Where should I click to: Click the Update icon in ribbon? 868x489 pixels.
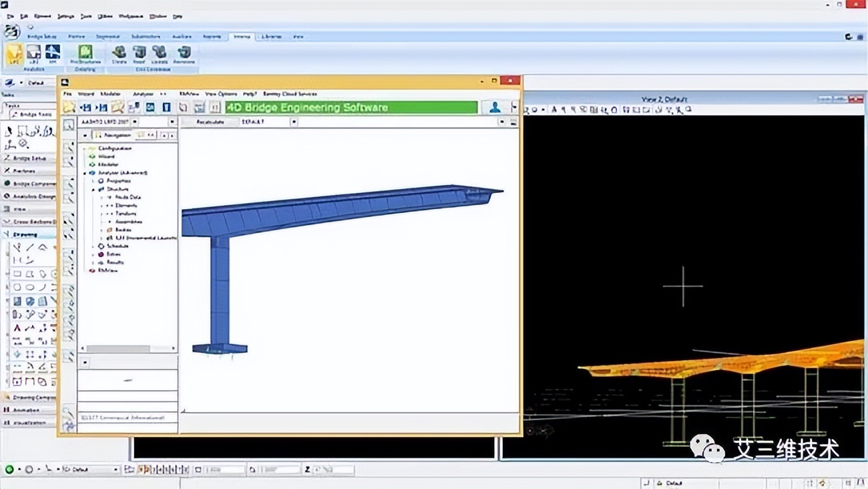pos(160,53)
